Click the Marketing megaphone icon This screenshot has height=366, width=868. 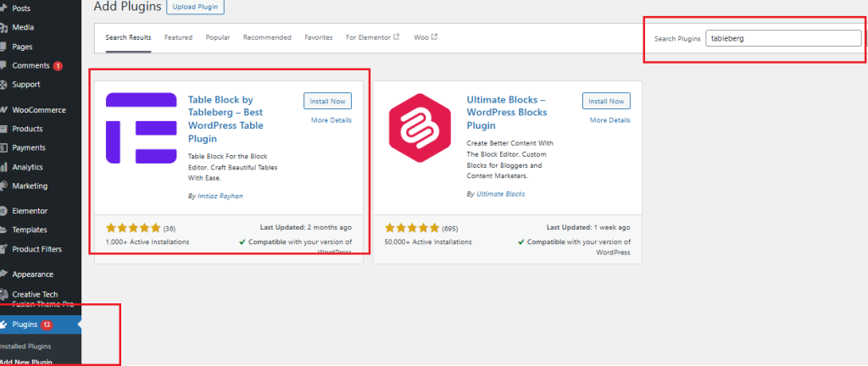pyautogui.click(x=3, y=186)
